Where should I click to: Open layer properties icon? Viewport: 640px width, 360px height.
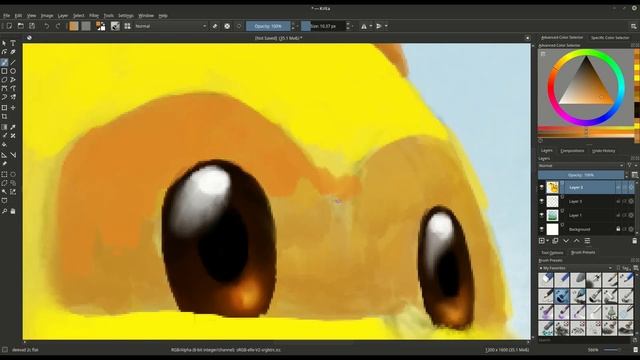[587, 241]
